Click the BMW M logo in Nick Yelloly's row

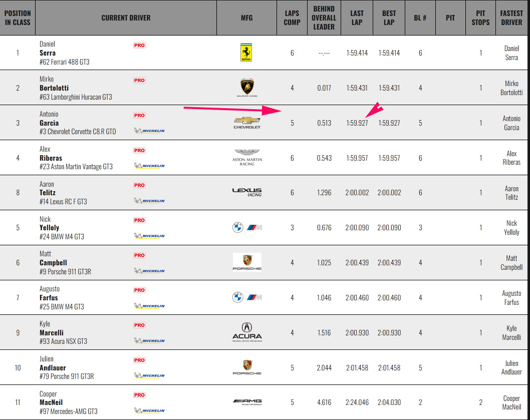point(247,228)
